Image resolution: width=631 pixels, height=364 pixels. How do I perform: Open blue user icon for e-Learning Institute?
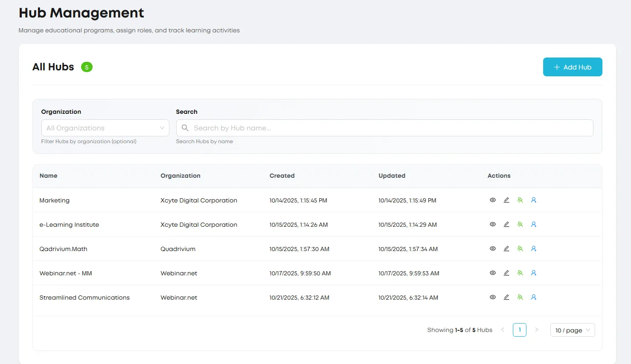(x=534, y=224)
